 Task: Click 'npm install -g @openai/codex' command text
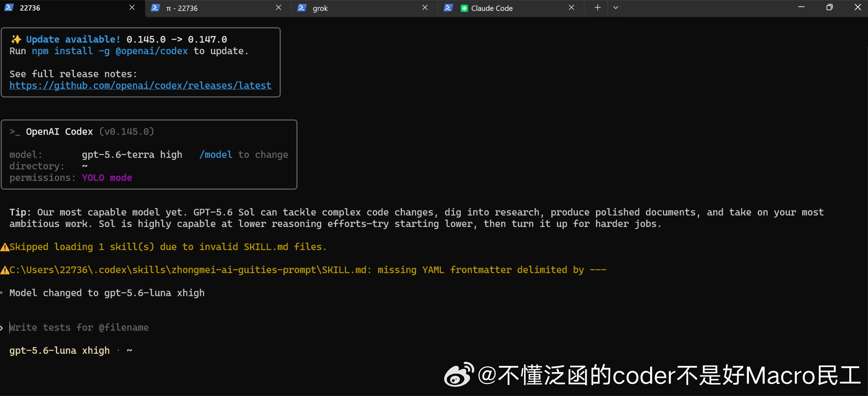[x=110, y=51]
